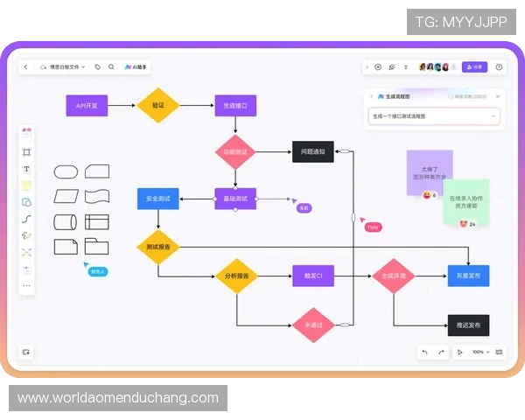Open the 100% zoom level dropdown
The width and height of the screenshot is (525, 420).
tap(479, 352)
